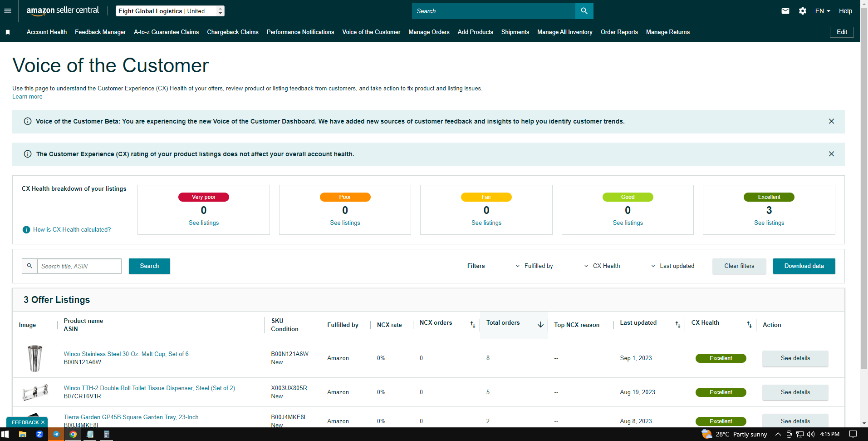Viewport: 868px width, 441px height.
Task: Open the settings gear icon
Action: tap(803, 11)
